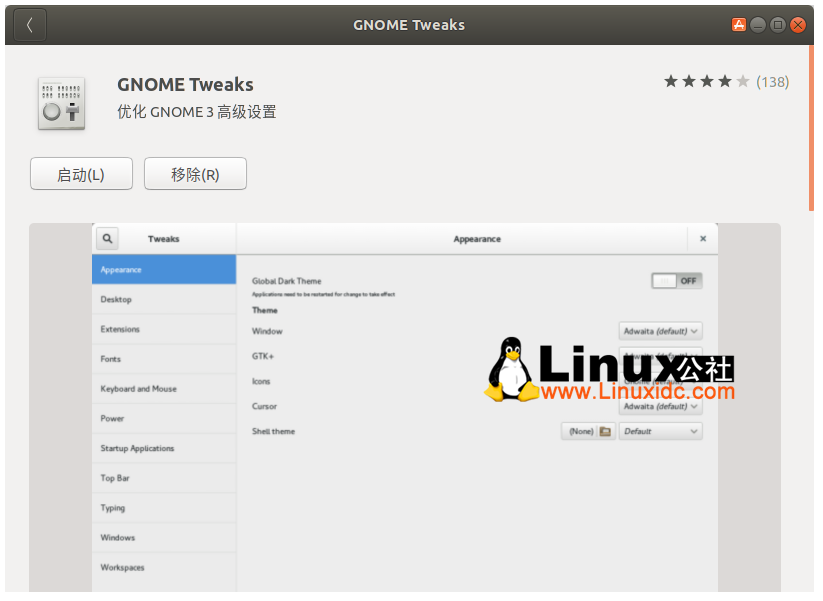The image size is (823, 601).
Task: Open the (138) reviews count
Action: coord(772,82)
